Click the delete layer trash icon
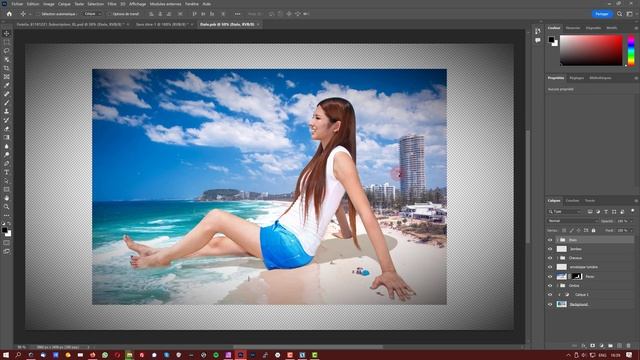 coord(629,346)
